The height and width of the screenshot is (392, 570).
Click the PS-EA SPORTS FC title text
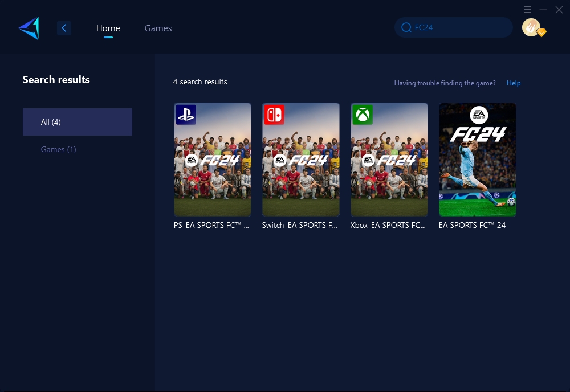[211, 225]
